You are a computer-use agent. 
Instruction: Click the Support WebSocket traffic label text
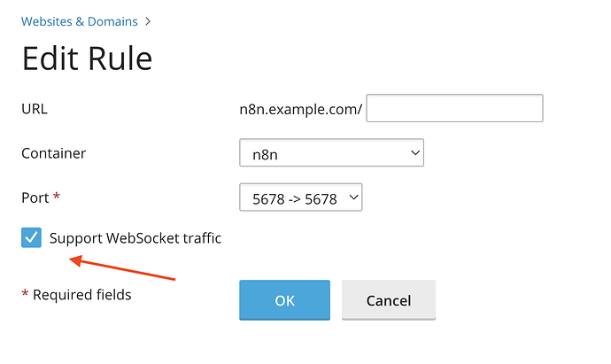[x=135, y=237]
